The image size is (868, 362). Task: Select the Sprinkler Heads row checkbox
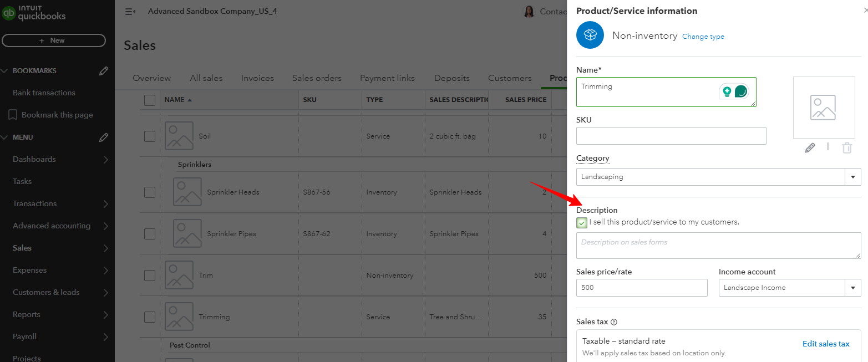tap(150, 192)
